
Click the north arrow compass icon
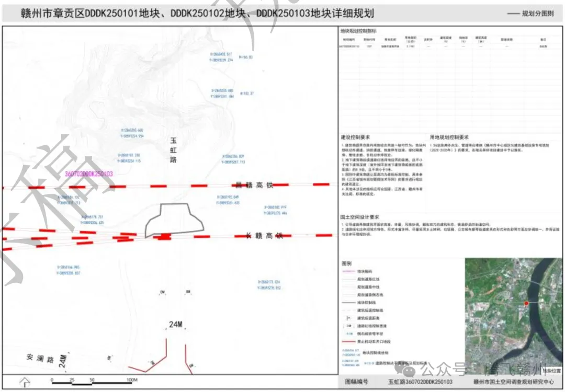point(25,382)
